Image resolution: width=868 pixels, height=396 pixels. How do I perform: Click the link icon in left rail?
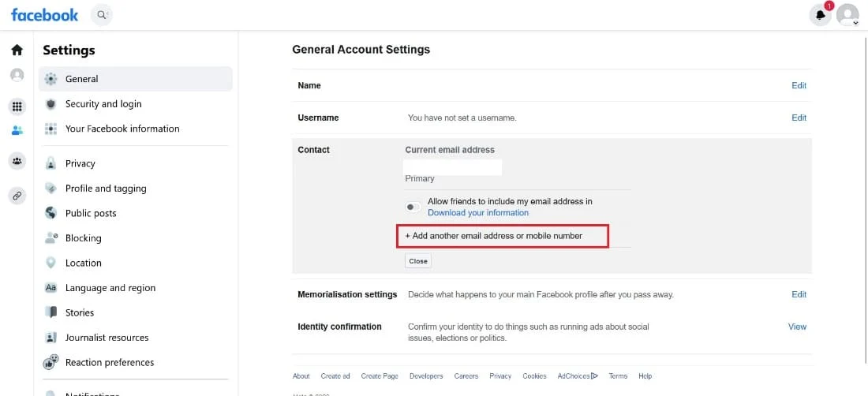(x=17, y=195)
